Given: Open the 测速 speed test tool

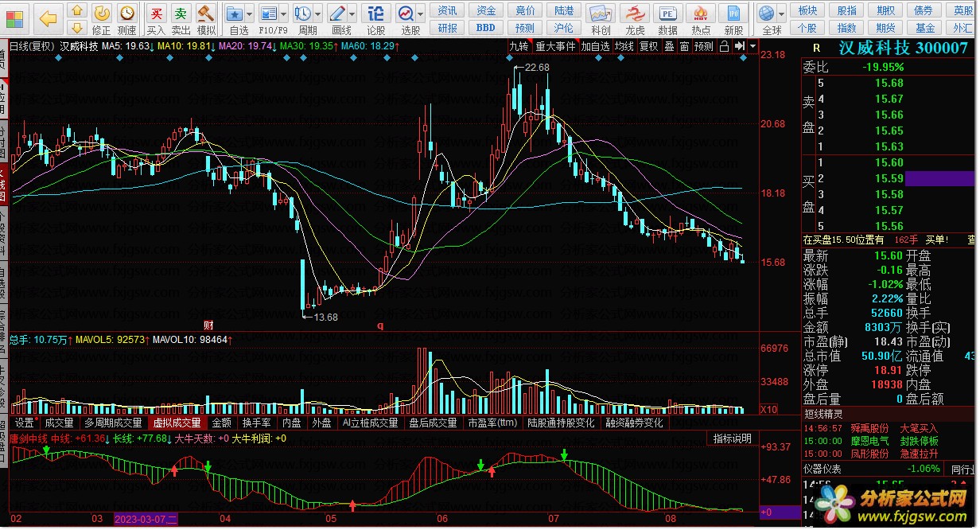Looking at the screenshot, I should [126, 18].
